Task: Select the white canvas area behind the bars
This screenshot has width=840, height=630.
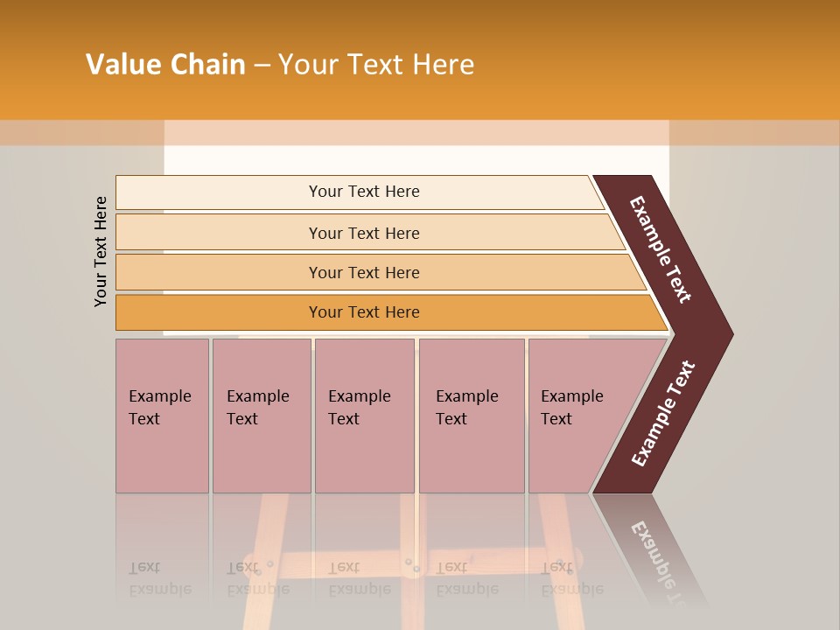Action: (416, 160)
